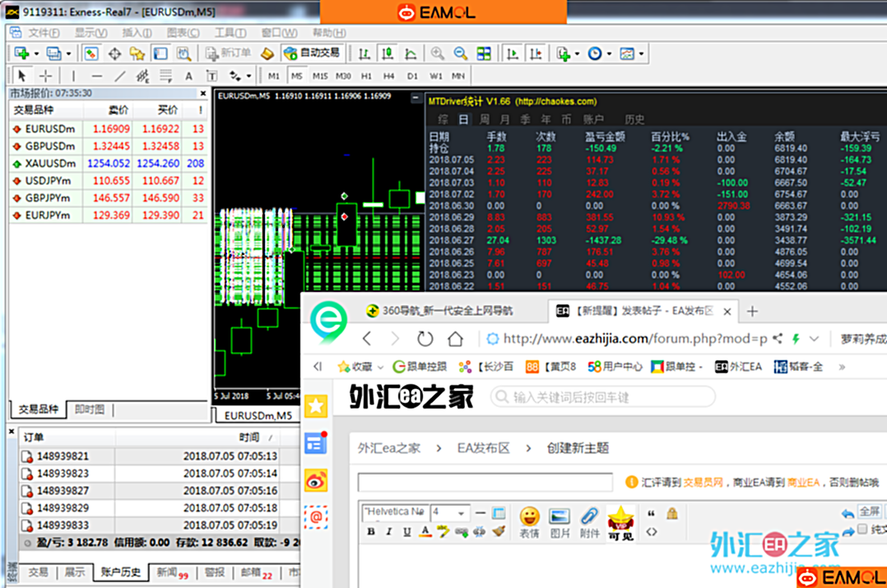Click the forum search box

pyautogui.click(x=602, y=397)
